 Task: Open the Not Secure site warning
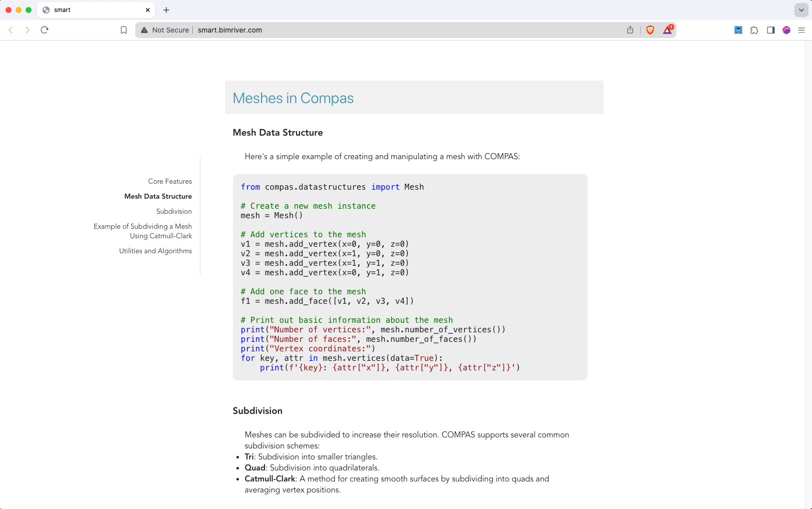pos(165,30)
